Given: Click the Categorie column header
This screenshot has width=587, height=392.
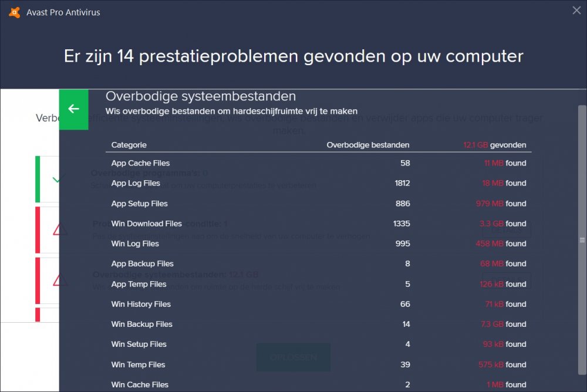Looking at the screenshot, I should point(129,145).
